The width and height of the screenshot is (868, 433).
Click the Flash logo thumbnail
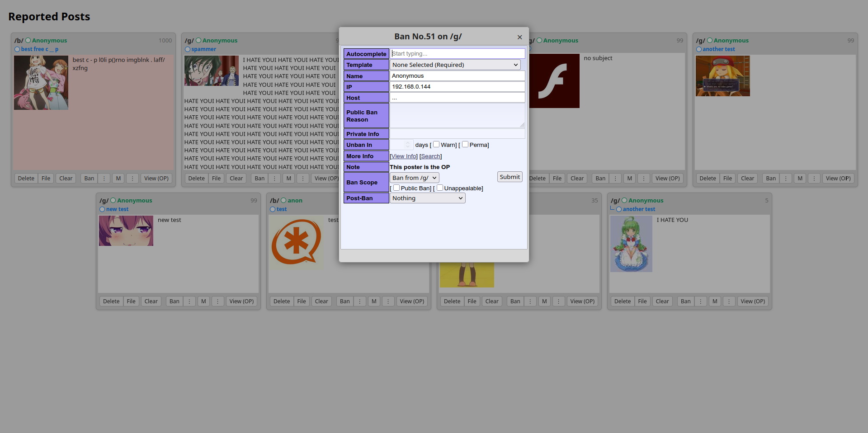(554, 81)
